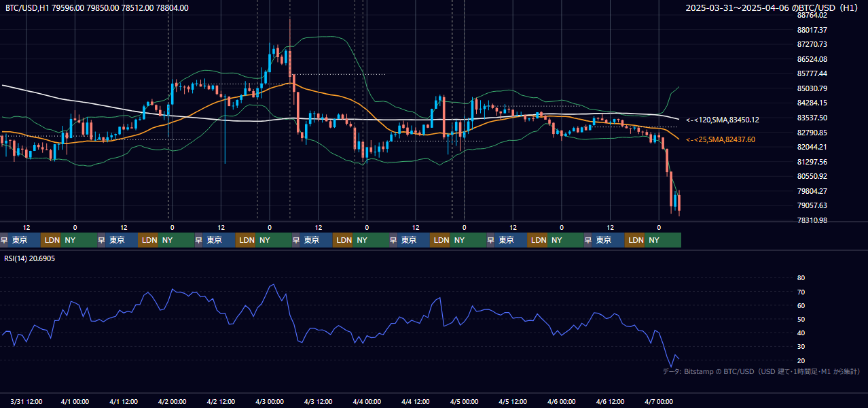Viewport: 868px width, 408px height.
Task: Click the 83537.50 price axis label
Action: tap(812, 118)
